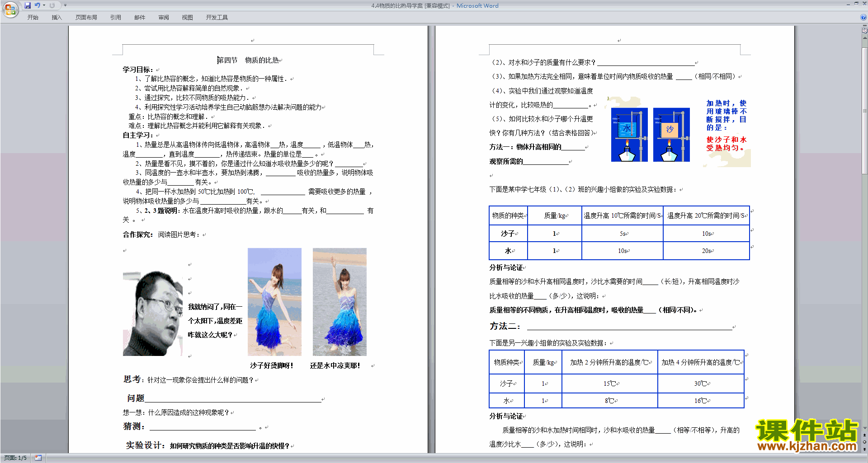Screen dimensions: 868x463
Task: Click the caption 还是水中凉爽耶!
Action: 335,365
